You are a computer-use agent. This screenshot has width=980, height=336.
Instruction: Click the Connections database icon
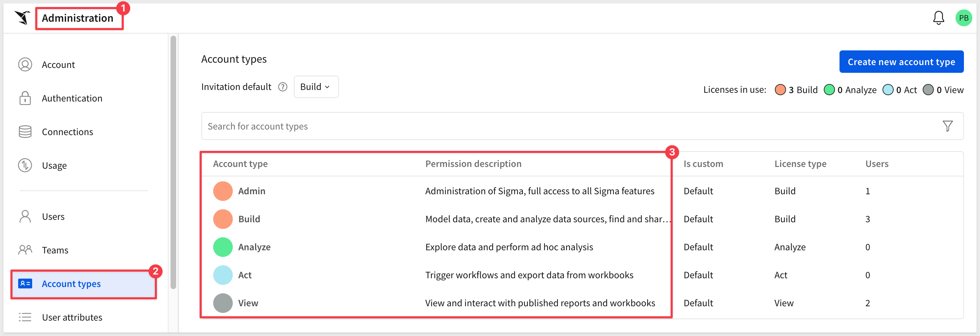[25, 132]
